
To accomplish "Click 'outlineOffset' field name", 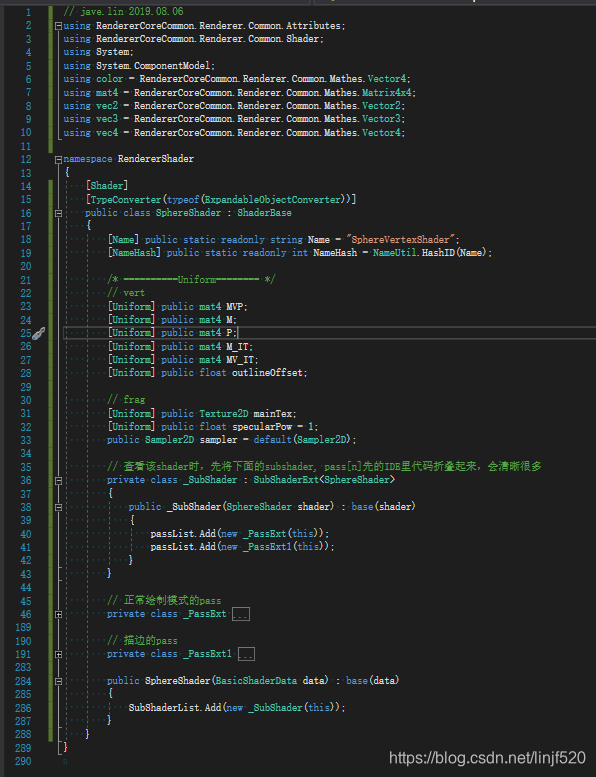I will click(x=267, y=373).
